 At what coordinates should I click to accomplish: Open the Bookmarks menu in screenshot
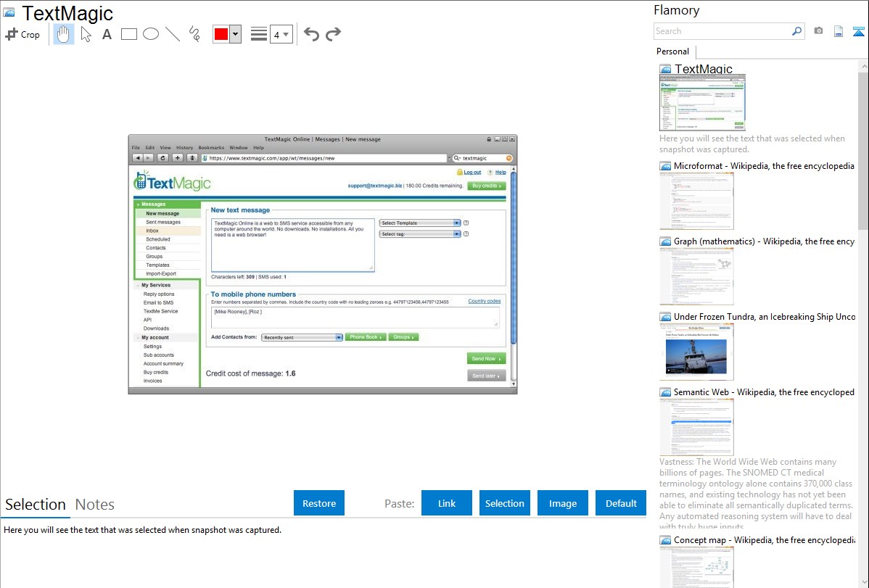[211, 148]
